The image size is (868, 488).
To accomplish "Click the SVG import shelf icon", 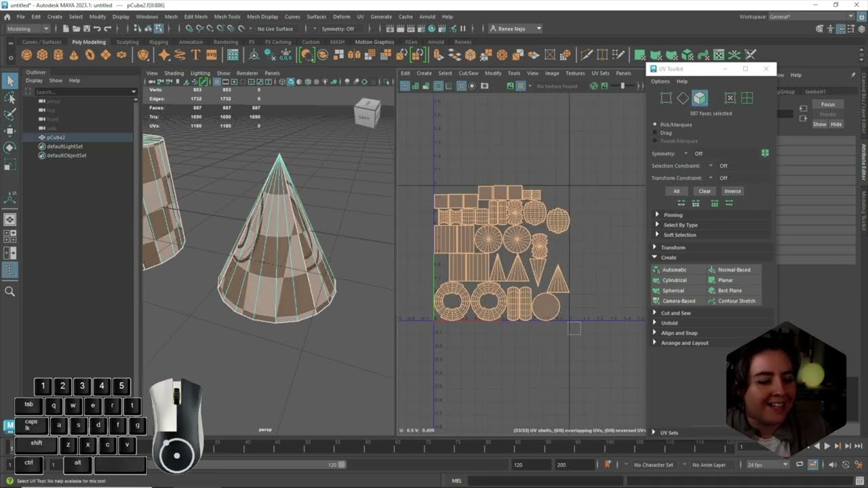I will pyautogui.click(x=211, y=55).
